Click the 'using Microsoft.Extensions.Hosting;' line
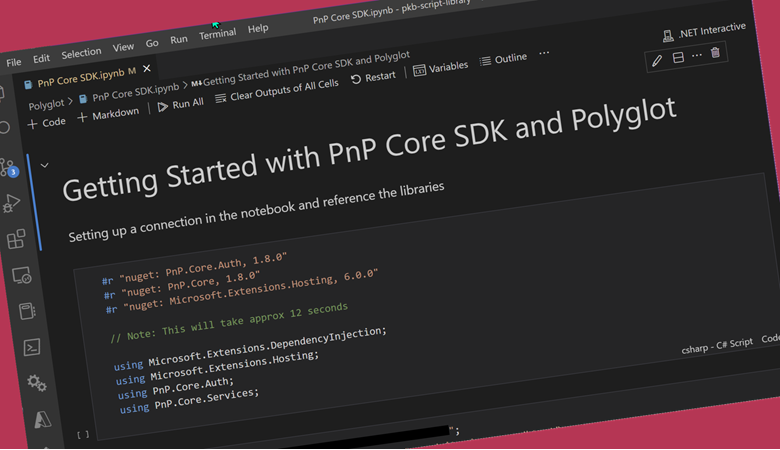Image resolution: width=780 pixels, height=450 pixels. [217, 368]
